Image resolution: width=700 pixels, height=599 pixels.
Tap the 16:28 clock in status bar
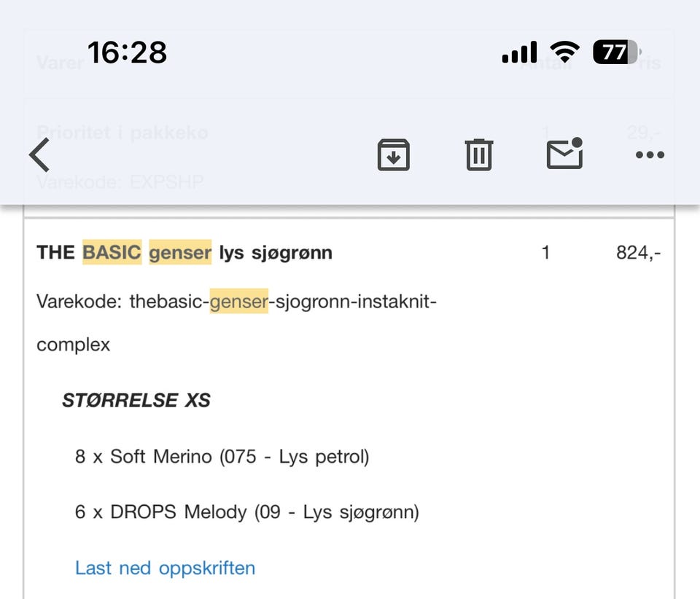(127, 52)
